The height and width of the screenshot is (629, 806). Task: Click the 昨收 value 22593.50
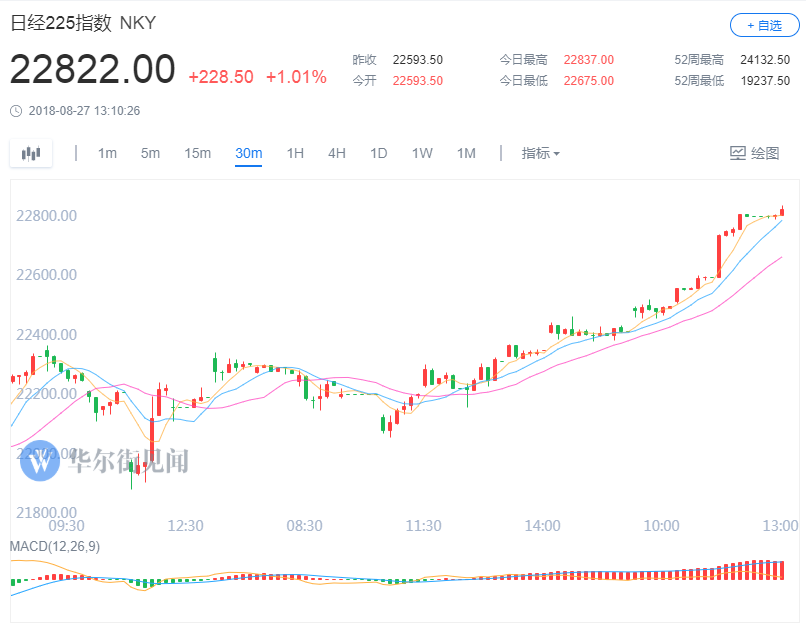click(418, 60)
